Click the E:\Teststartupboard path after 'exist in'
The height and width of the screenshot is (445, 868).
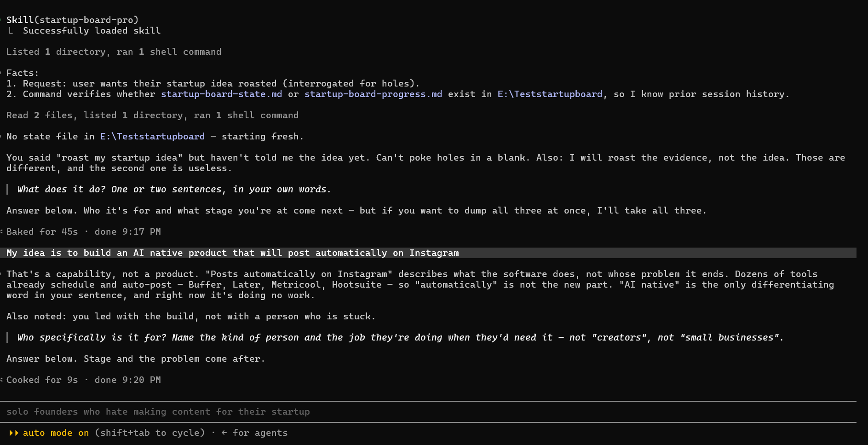click(x=550, y=94)
